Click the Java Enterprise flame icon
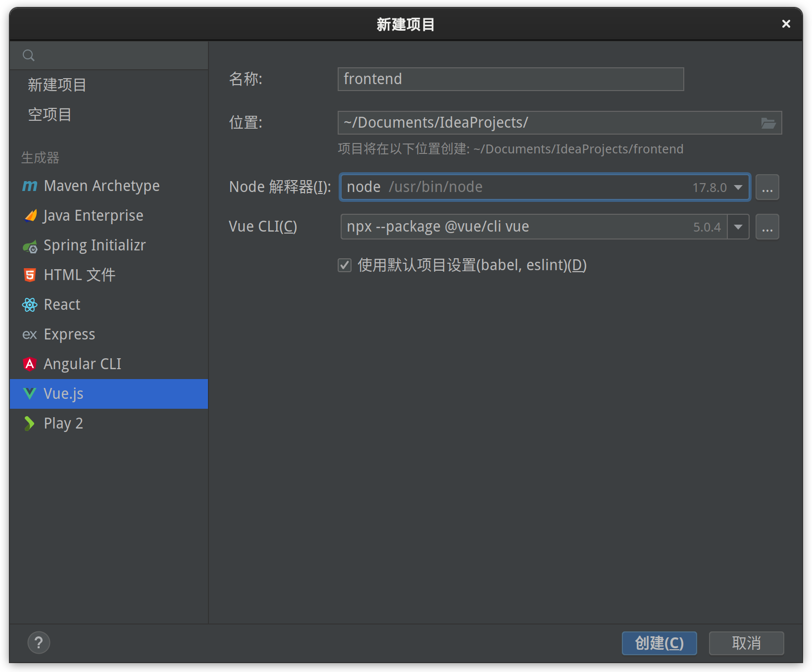Screen dimensions: 812x672 click(30, 216)
